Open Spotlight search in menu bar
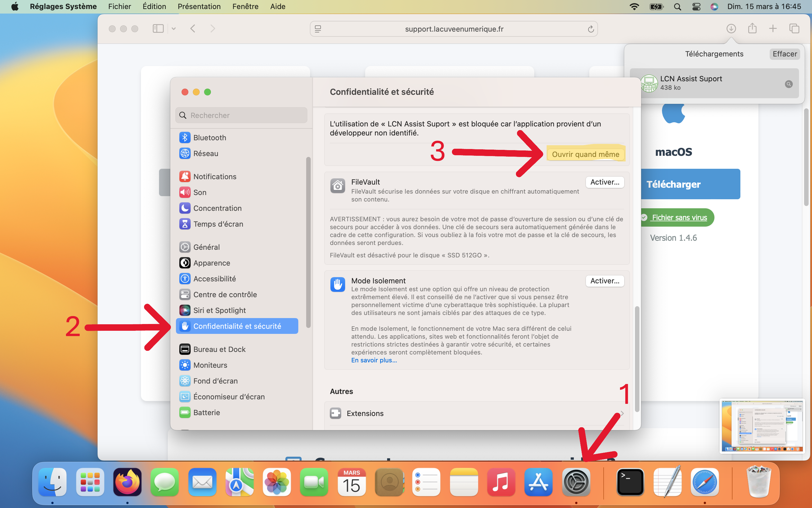Screen dimensions: 812x508 [678, 6]
